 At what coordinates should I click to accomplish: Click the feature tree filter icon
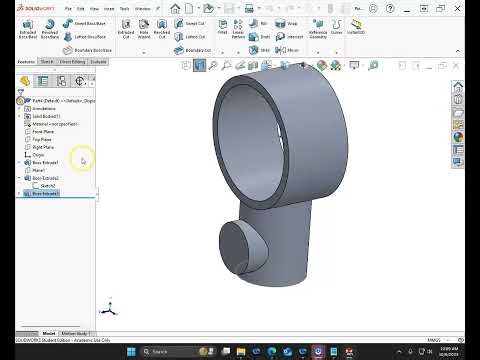21,92
